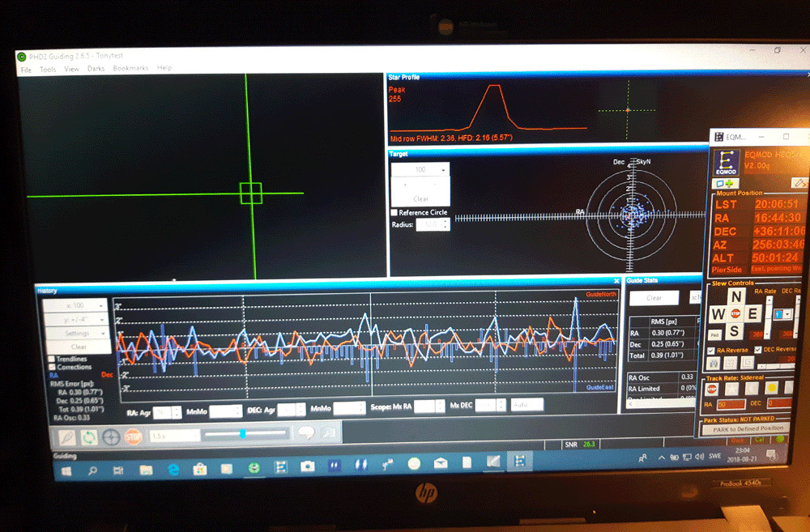
Task: Open the Tools menu
Action: tap(48, 69)
